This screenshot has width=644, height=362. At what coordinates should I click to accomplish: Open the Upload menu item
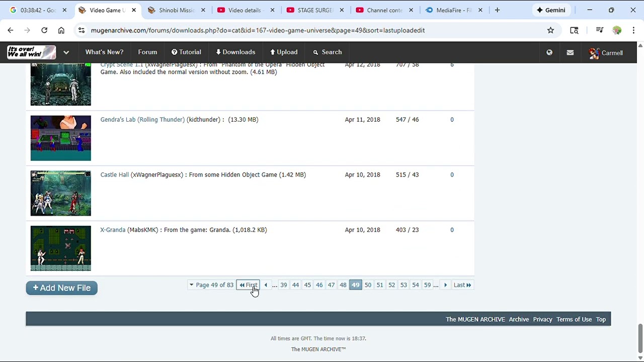point(284,52)
